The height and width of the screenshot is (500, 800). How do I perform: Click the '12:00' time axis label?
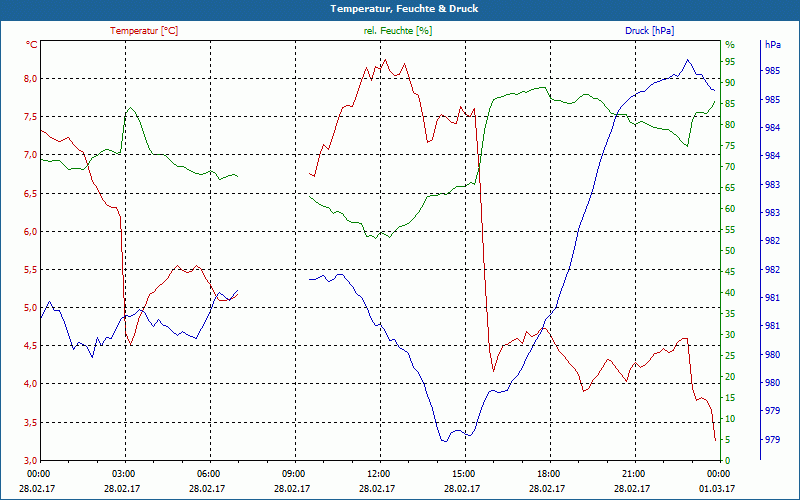380,473
